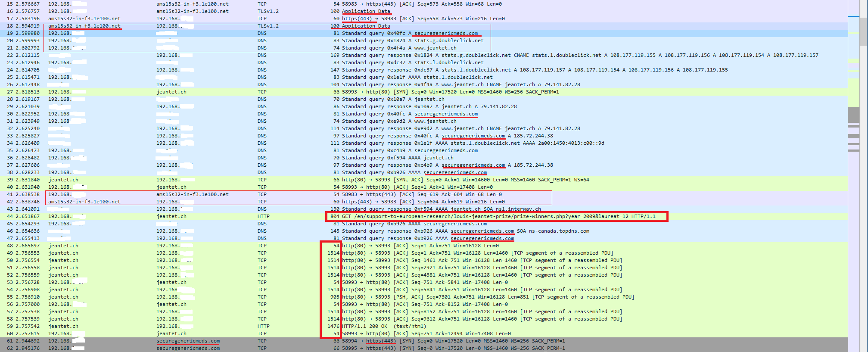Image resolution: width=868 pixels, height=352 pixels.
Task: Select packet 18 TLSv1.2 Application Data row
Action: (x=424, y=26)
